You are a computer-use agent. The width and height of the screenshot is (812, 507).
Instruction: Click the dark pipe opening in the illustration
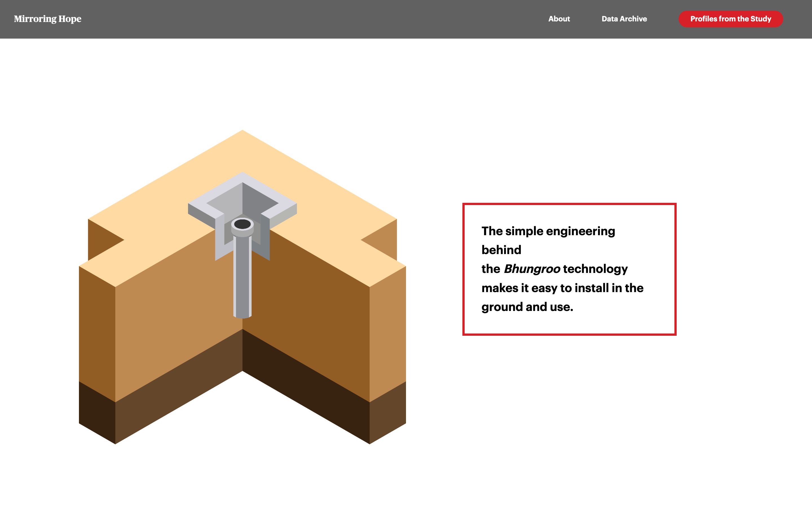point(242,224)
